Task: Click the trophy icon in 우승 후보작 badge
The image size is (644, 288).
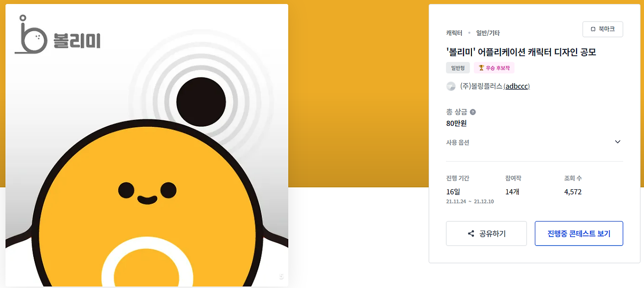Action: coord(481,68)
